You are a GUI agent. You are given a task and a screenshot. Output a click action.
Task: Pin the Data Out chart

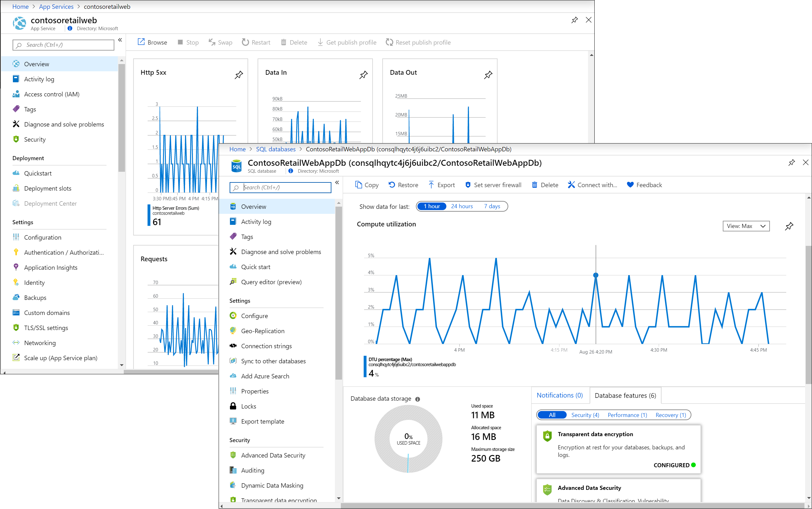(x=488, y=75)
